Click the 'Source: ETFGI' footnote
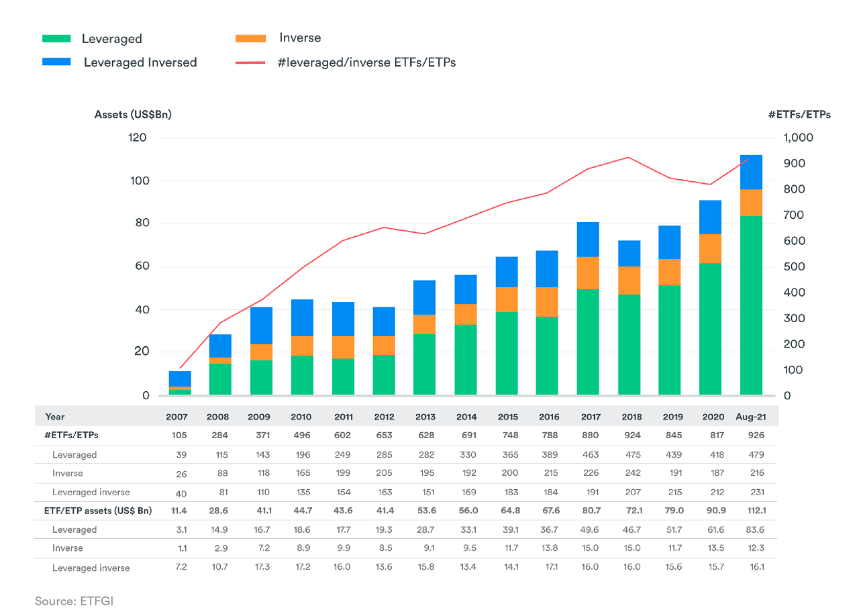This screenshot has height=616, width=859. tap(75, 601)
